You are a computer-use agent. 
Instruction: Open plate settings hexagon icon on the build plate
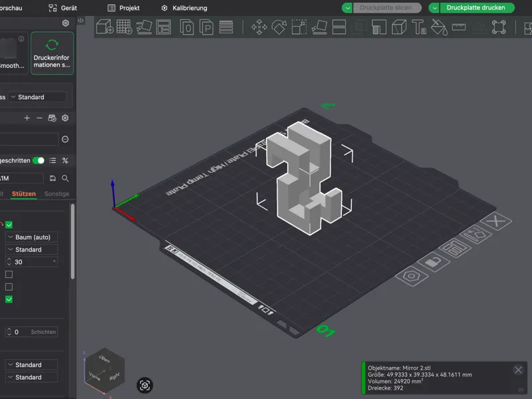(x=412, y=276)
